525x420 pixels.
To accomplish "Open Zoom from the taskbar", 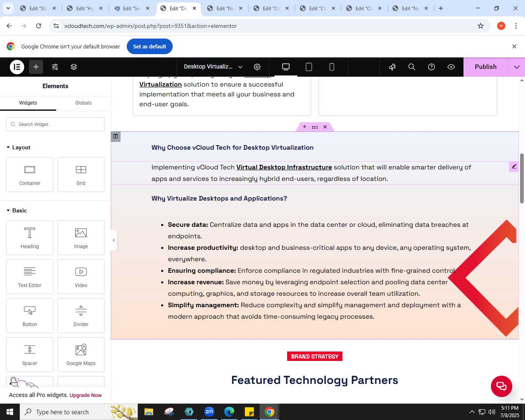I will coord(209,412).
